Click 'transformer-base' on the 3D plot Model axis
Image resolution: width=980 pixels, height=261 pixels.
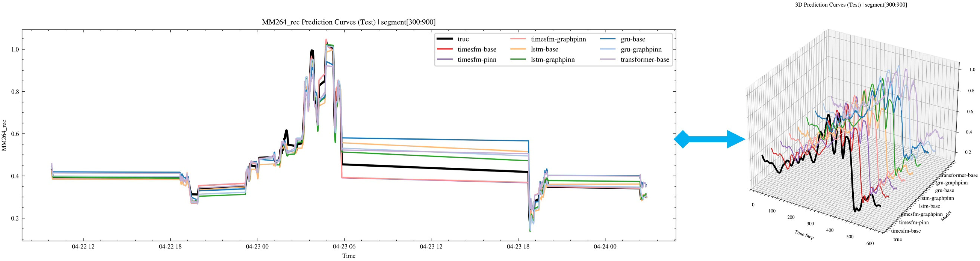tap(959, 175)
